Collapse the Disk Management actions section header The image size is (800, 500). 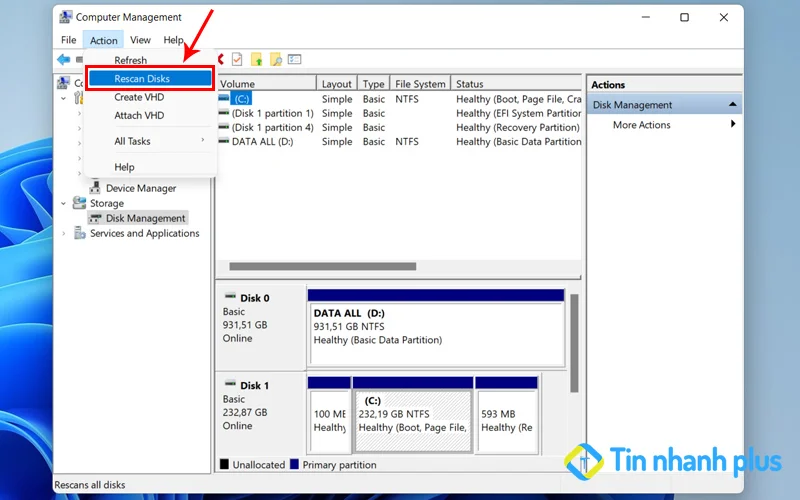point(734,105)
